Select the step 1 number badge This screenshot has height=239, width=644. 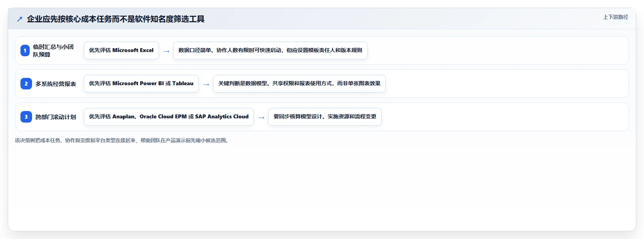(25, 50)
